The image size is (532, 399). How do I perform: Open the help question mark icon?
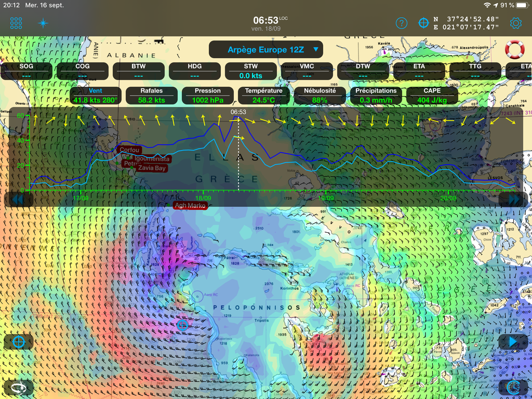(402, 23)
